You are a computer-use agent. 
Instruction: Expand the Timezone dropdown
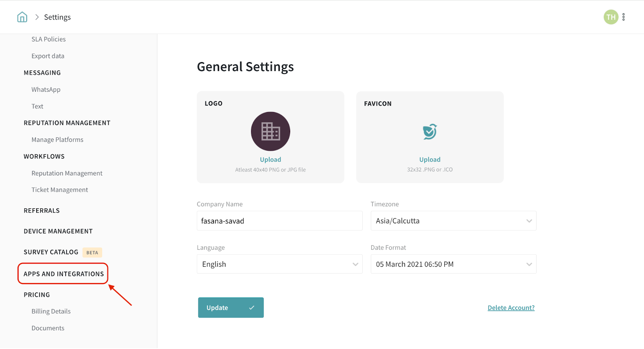pyautogui.click(x=453, y=221)
